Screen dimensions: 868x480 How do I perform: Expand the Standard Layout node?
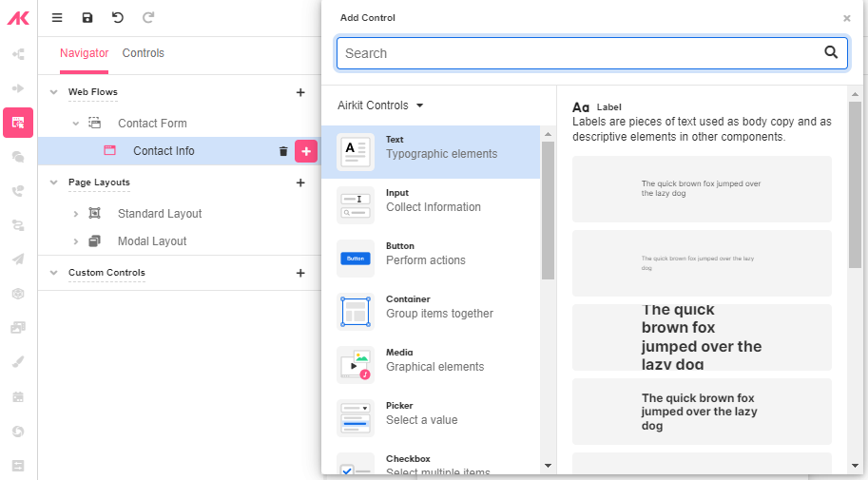click(76, 214)
